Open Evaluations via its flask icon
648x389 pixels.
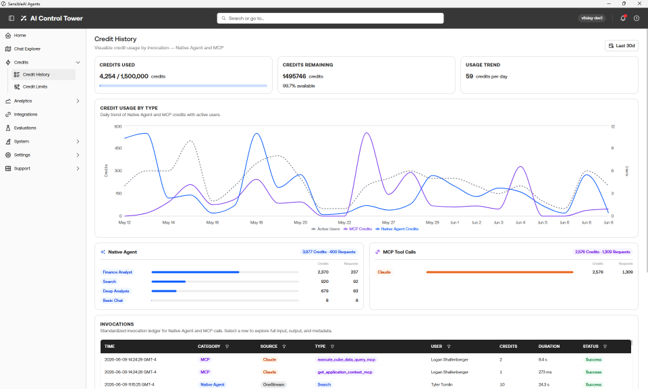(8, 128)
